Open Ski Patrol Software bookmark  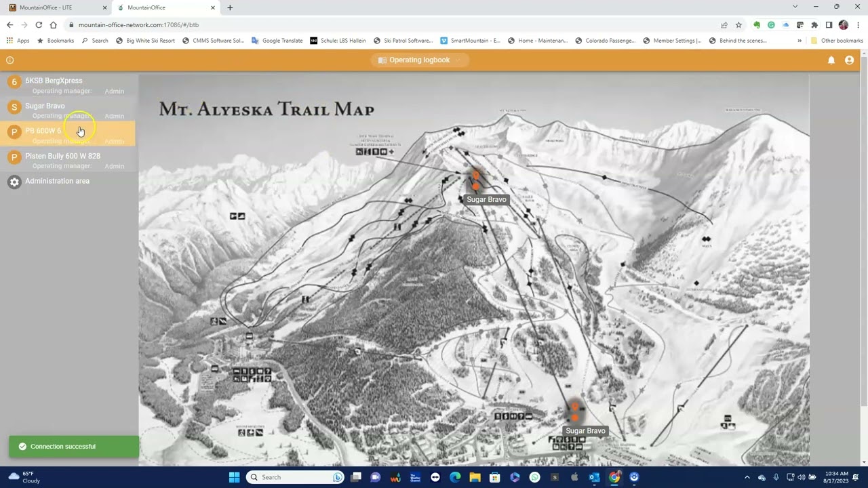403,41
